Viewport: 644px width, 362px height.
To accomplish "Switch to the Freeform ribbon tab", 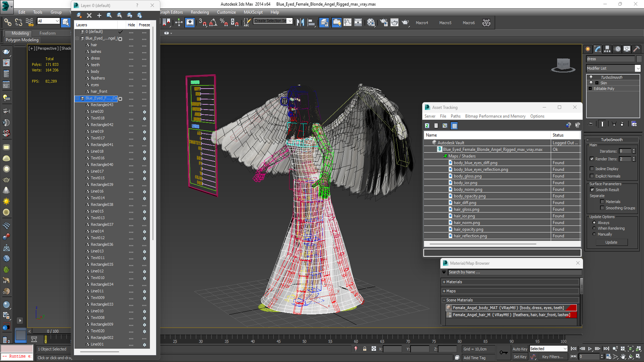I will [x=48, y=33].
